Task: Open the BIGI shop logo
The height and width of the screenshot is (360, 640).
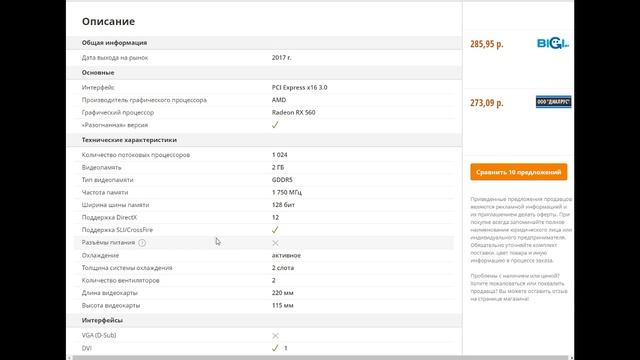Action: [553, 43]
